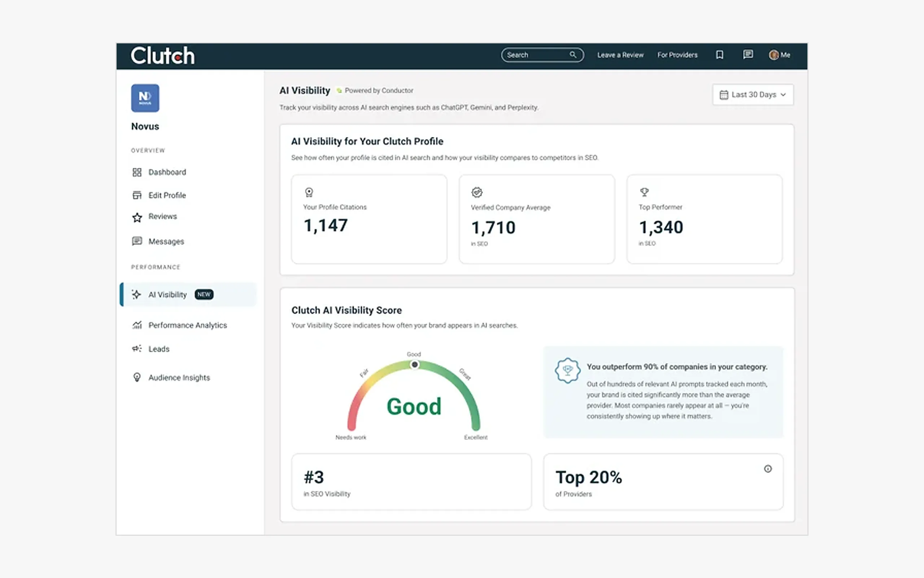Click the Clutch AI Visibility Score heading
The height and width of the screenshot is (578, 924).
click(x=347, y=310)
